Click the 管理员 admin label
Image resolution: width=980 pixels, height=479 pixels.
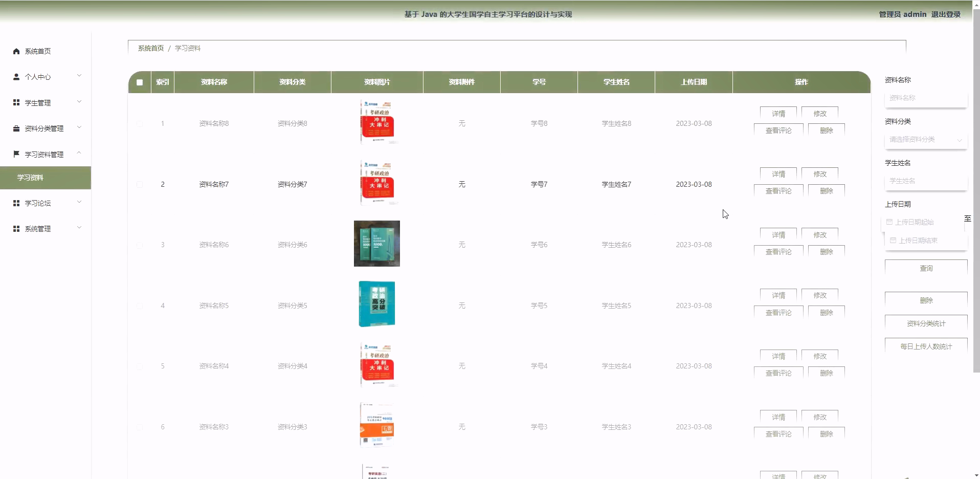[x=902, y=14]
